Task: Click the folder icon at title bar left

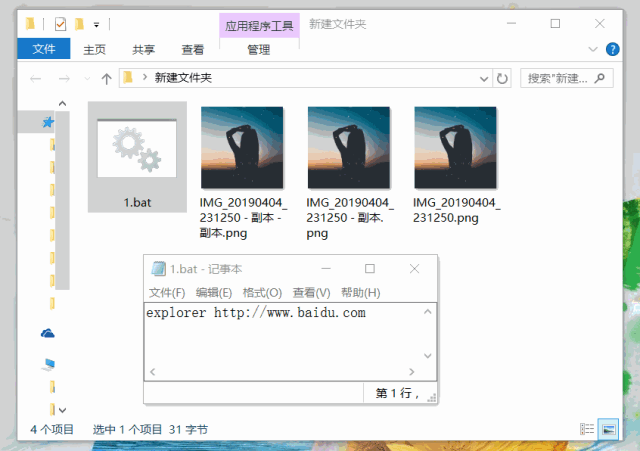Action: tap(30, 24)
